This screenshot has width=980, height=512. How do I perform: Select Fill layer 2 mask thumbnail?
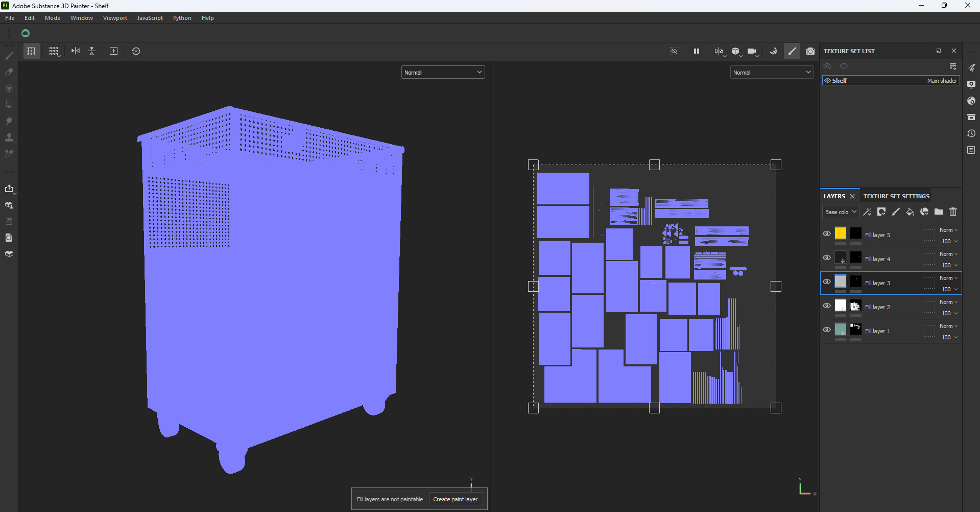856,306
